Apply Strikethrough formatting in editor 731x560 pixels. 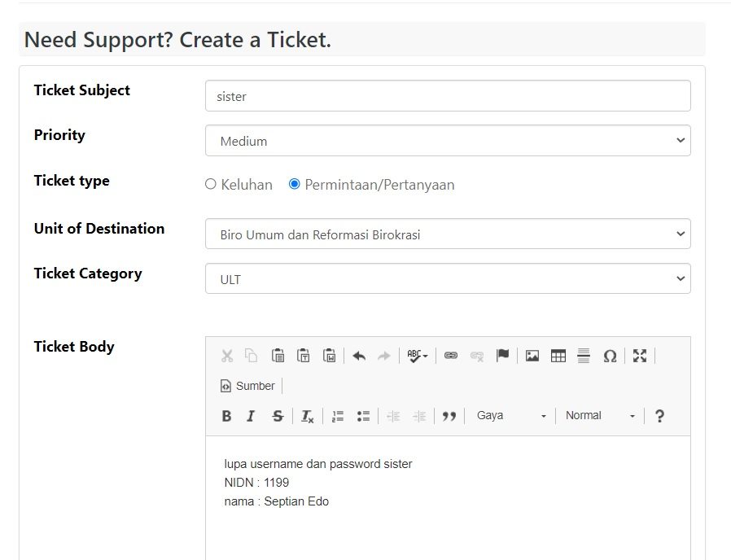pyautogui.click(x=278, y=416)
